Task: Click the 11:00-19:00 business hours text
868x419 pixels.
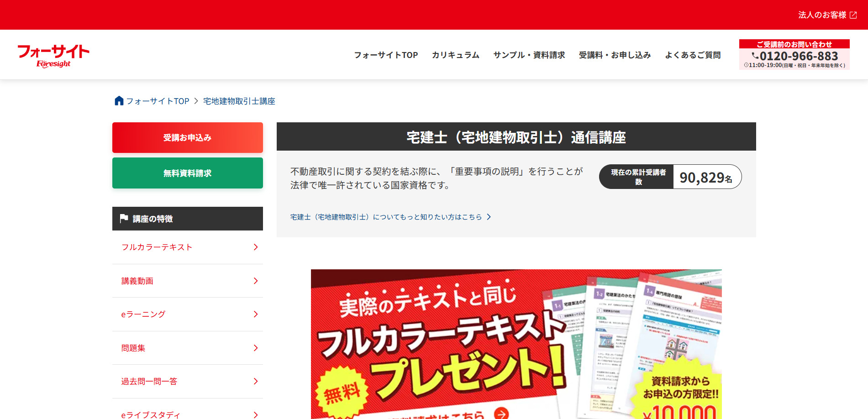Action: pos(794,65)
